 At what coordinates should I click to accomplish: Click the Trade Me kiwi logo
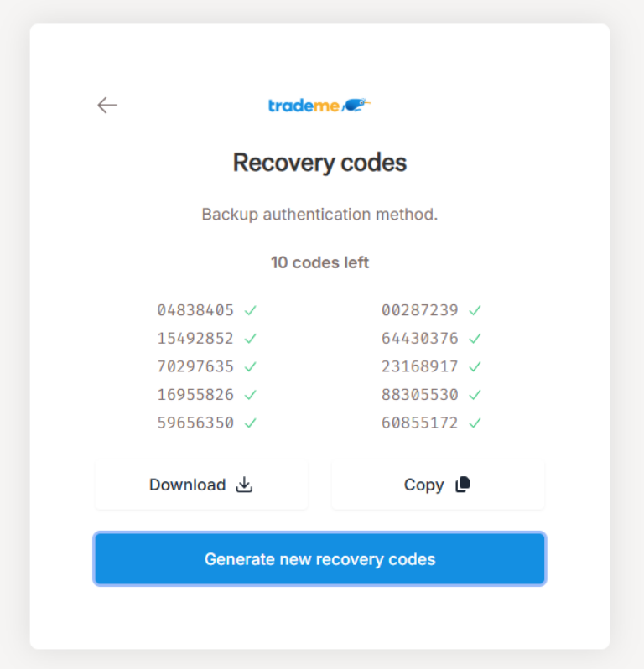tap(319, 105)
